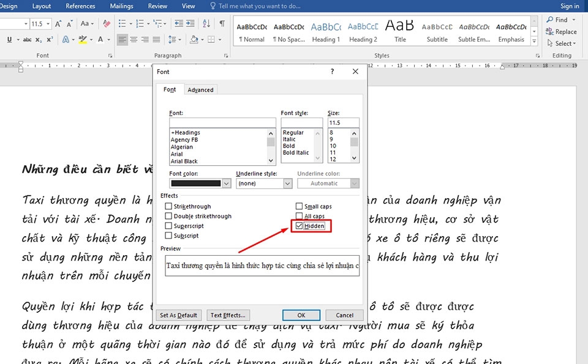Click the Grow Font size icon

[x=59, y=24]
